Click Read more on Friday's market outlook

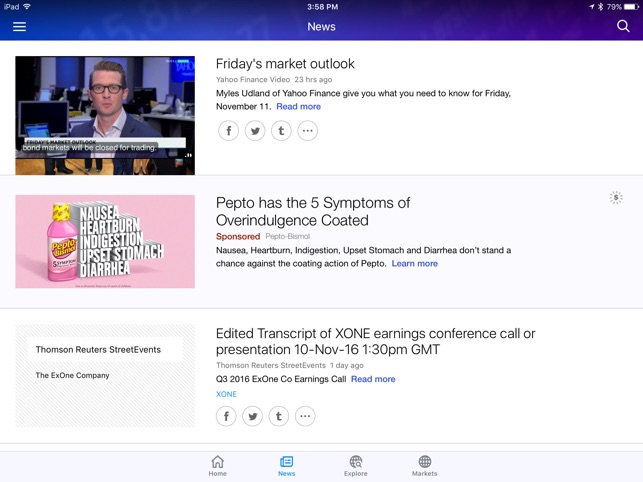tap(299, 107)
